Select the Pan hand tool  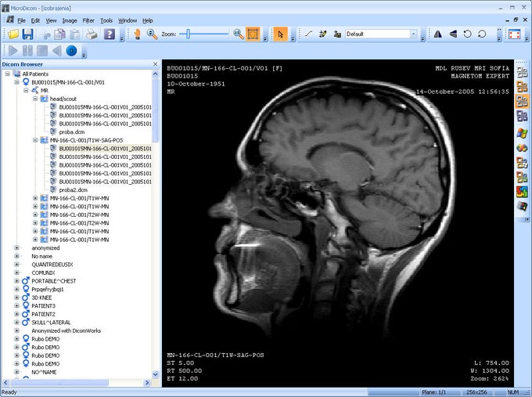pos(136,34)
